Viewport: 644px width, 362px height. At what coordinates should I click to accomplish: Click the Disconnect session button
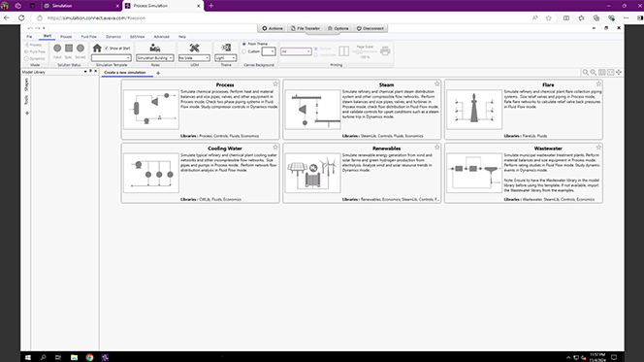pyautogui.click(x=370, y=28)
